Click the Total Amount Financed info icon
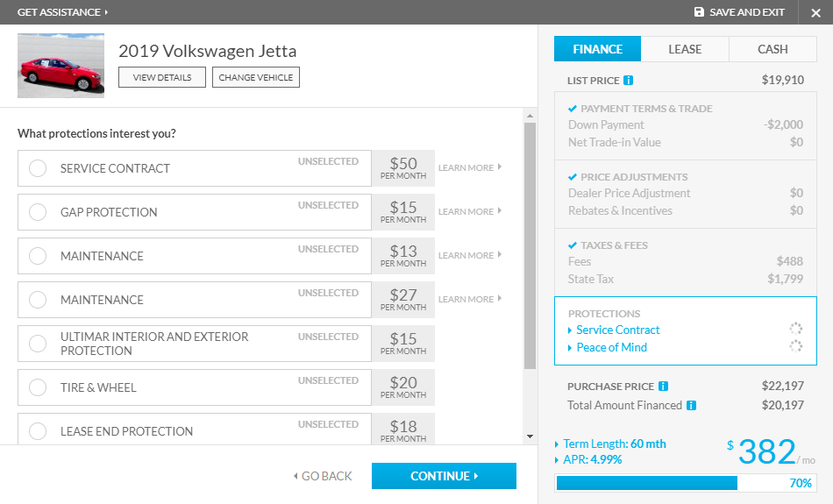 (x=691, y=405)
